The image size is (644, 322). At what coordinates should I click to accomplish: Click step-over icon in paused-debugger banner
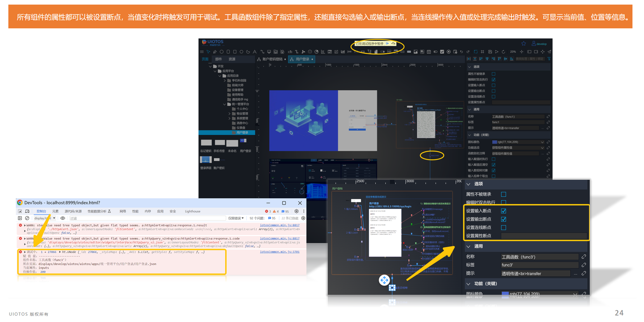(x=394, y=43)
